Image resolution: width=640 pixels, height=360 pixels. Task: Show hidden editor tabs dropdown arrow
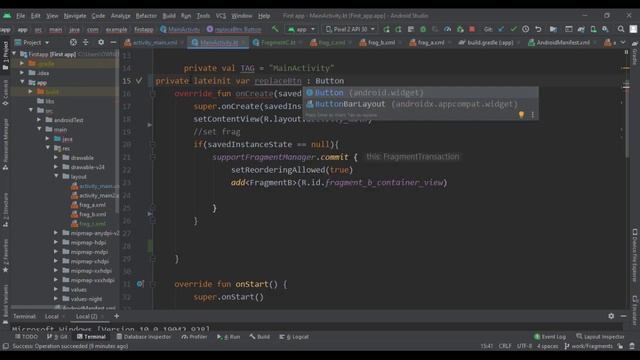(x=623, y=42)
